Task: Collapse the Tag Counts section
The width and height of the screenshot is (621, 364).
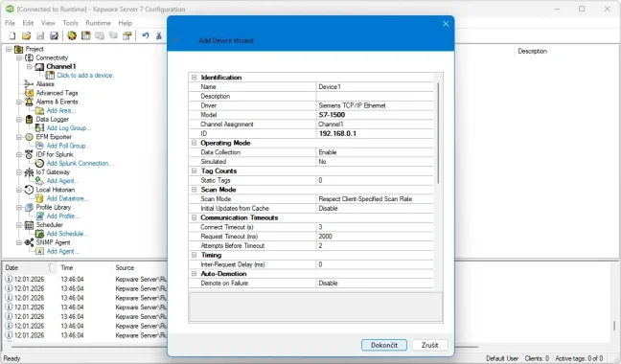Action: 194,171
